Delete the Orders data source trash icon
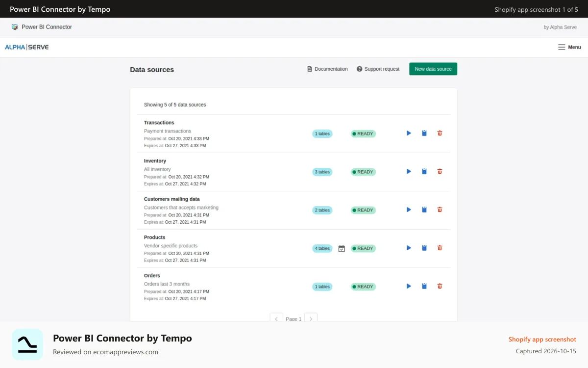Screen dimensions: 588x368 point(440,286)
